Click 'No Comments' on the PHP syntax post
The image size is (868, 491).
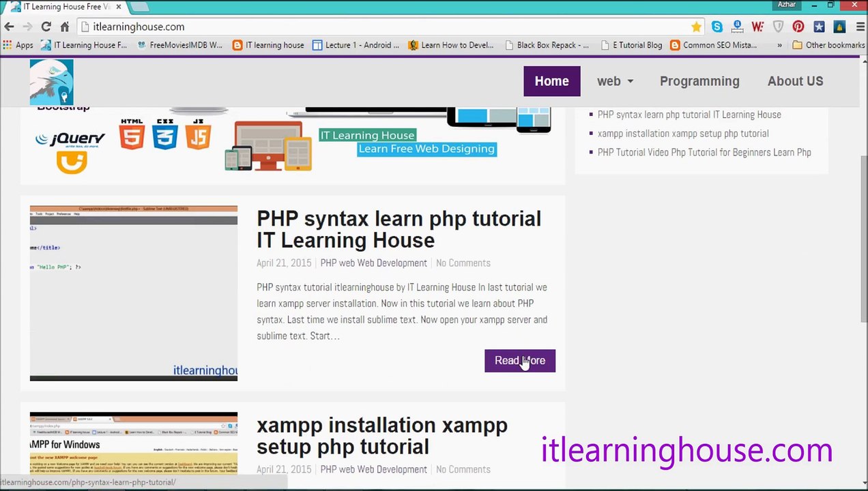tap(463, 263)
